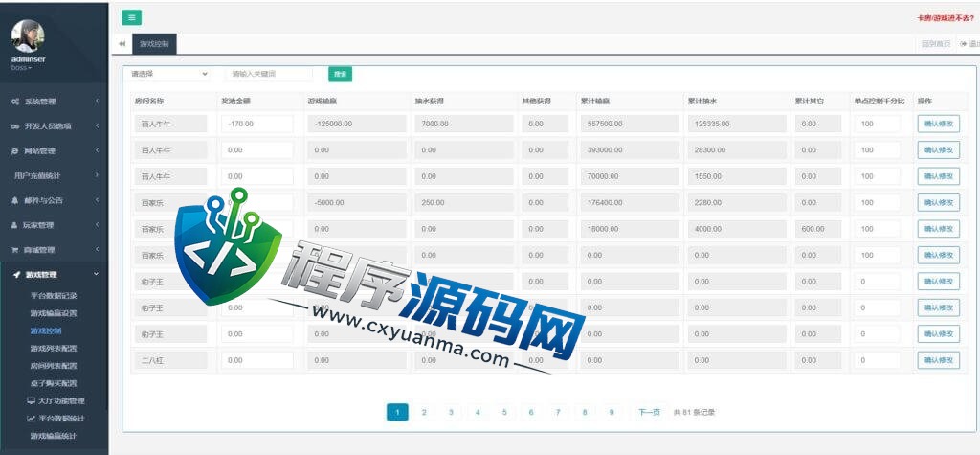Image resolution: width=980 pixels, height=455 pixels.
Task: Click the 600.00 累计其它 cell
Action: 818,229
